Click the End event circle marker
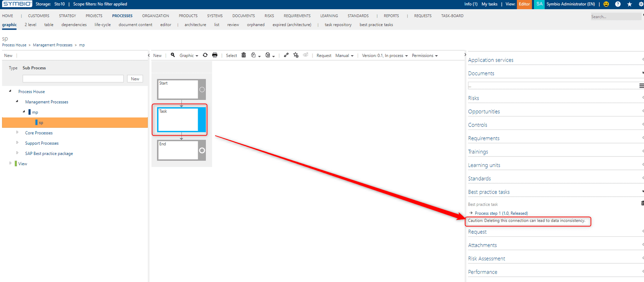644x282 pixels. pos(202,150)
